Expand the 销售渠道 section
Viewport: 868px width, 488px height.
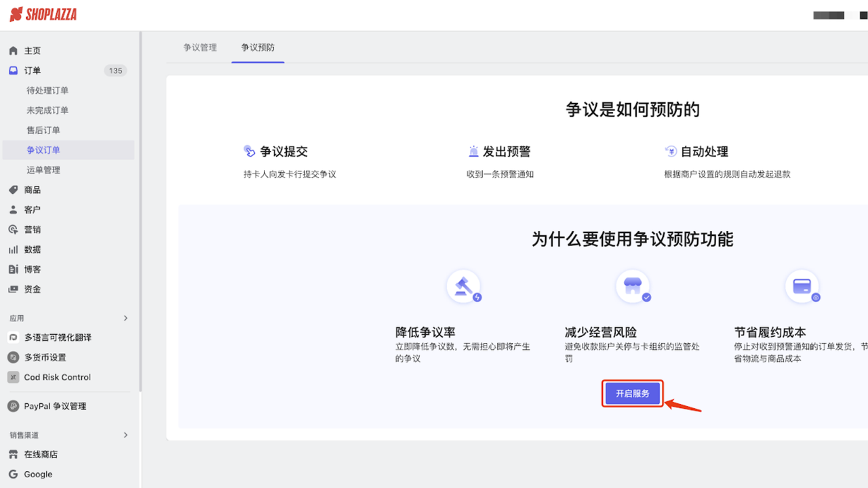tap(125, 434)
